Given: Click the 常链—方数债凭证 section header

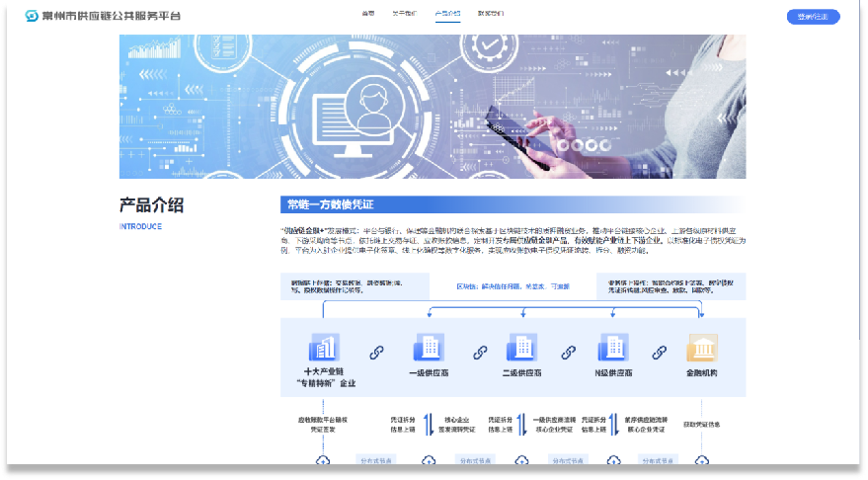Looking at the screenshot, I should (x=331, y=204).
